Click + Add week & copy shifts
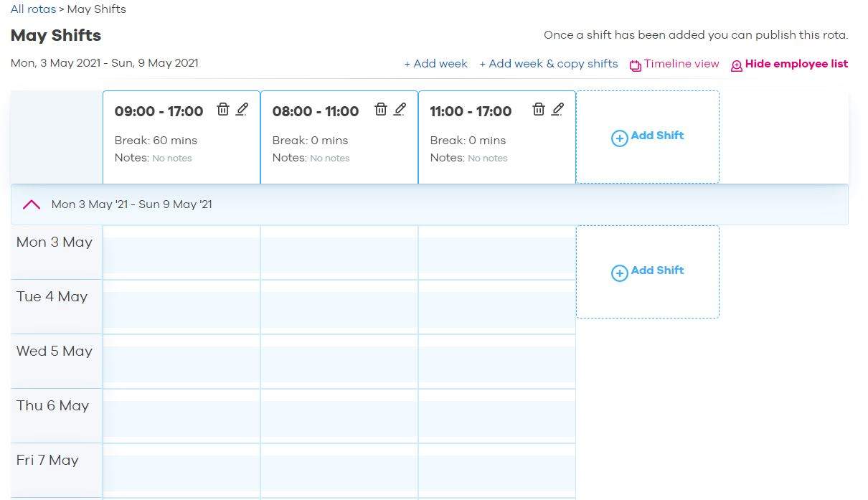This screenshot has width=868, height=500. [x=548, y=64]
